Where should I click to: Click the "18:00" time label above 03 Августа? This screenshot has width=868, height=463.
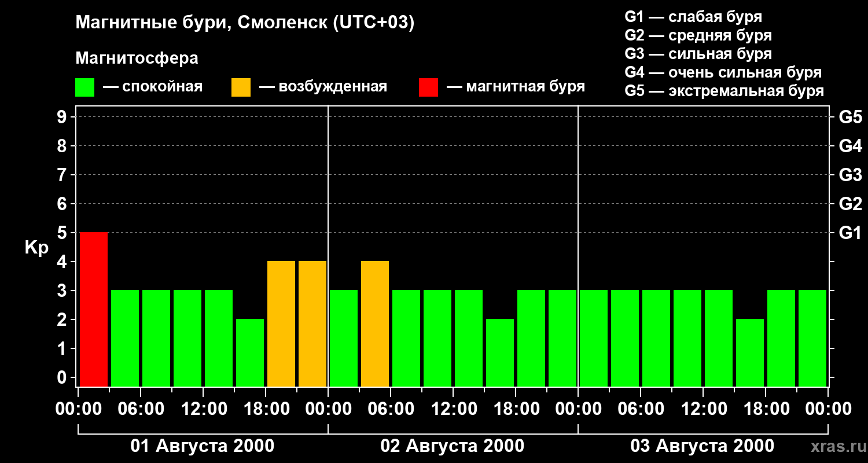click(x=766, y=409)
